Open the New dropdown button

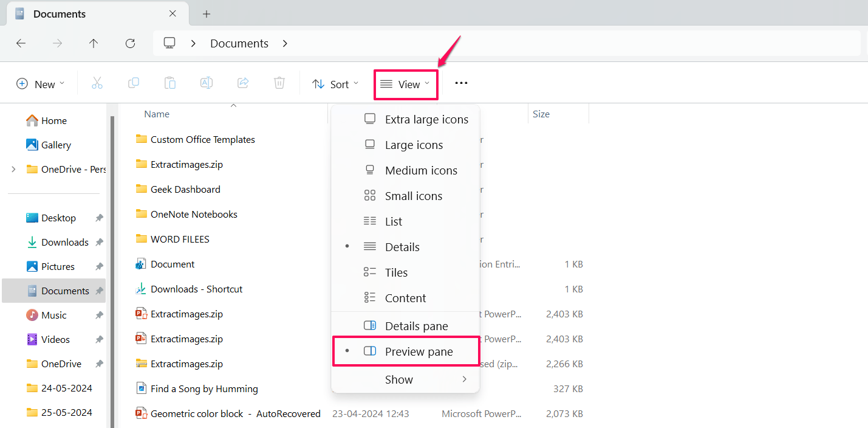tap(40, 84)
